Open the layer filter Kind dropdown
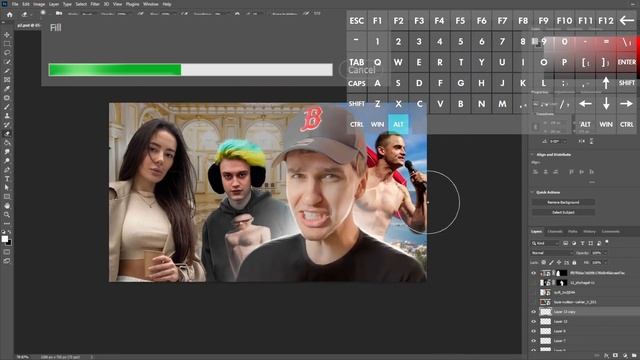 (545, 243)
